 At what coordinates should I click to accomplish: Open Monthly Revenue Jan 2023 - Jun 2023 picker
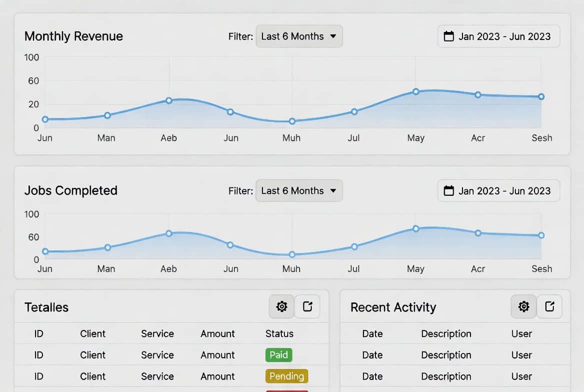504,36
